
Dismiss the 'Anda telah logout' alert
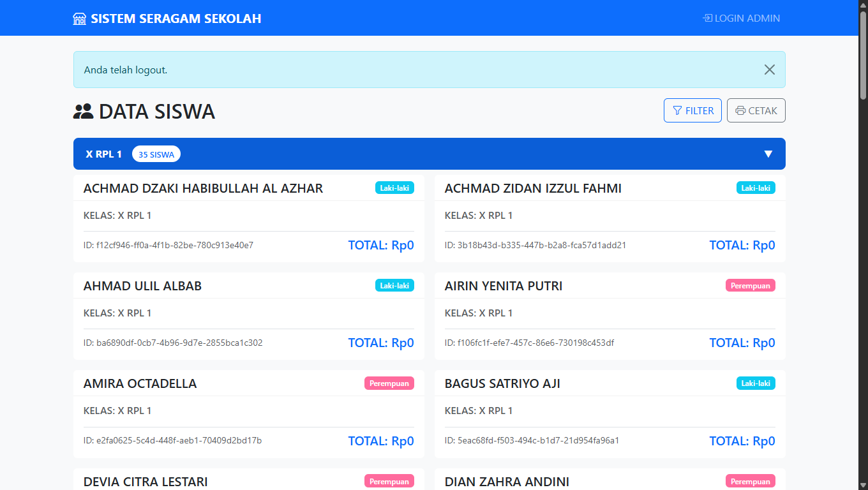770,70
